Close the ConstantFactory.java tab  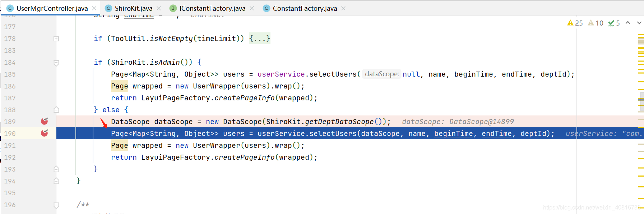[343, 8]
